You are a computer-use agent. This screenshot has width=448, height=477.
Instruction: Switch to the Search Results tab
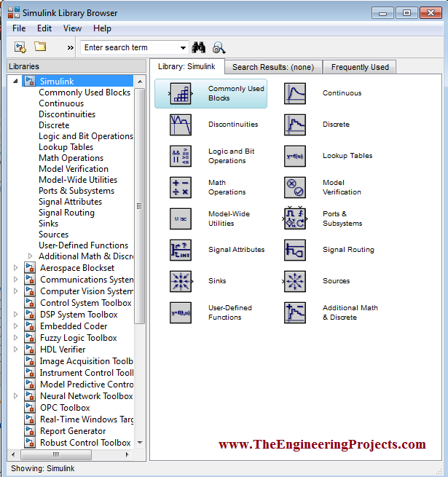click(x=273, y=67)
